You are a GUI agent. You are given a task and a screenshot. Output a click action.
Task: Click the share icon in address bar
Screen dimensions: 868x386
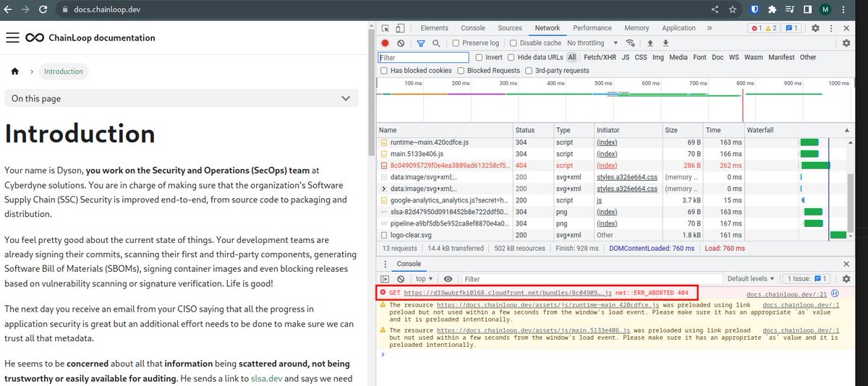point(715,10)
